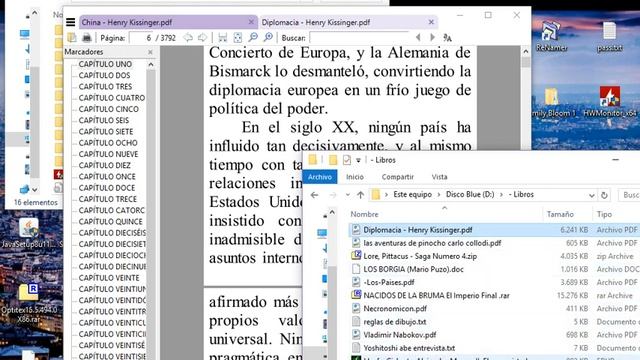Open bookmark CAPÍTULO CINCO
The image size is (640, 360).
point(109,109)
